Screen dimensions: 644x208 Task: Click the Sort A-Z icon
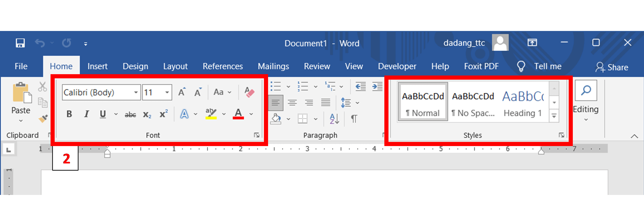pyautogui.click(x=334, y=119)
